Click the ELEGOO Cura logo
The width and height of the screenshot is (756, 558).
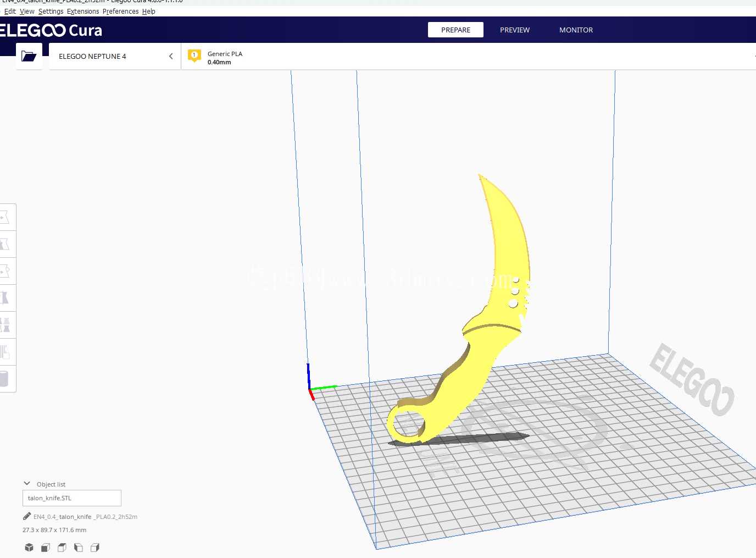click(51, 30)
